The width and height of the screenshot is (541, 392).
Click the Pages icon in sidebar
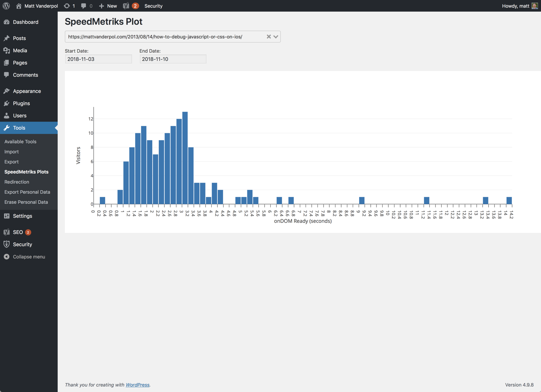pos(6,63)
